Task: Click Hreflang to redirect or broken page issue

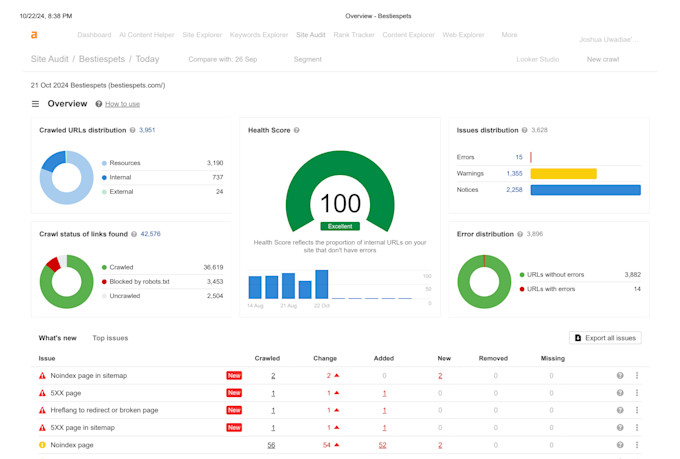Action: pos(104,410)
